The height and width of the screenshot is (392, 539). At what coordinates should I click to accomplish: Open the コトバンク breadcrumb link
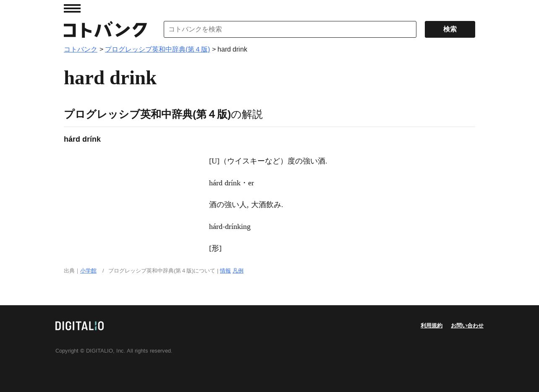tap(81, 49)
